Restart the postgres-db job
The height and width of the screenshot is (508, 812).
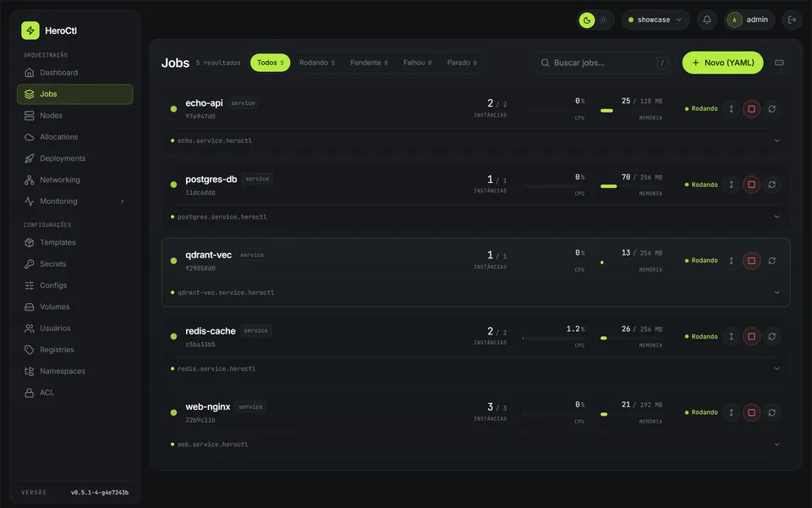coord(771,185)
